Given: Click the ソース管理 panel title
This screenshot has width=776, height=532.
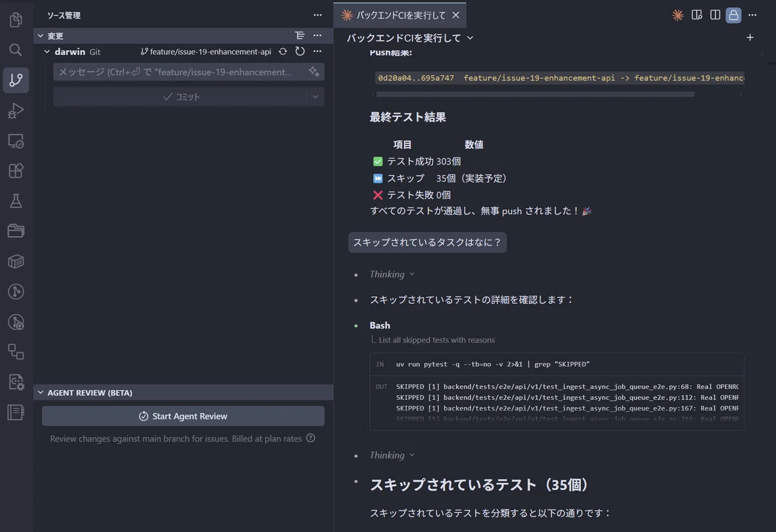Looking at the screenshot, I should coord(64,15).
